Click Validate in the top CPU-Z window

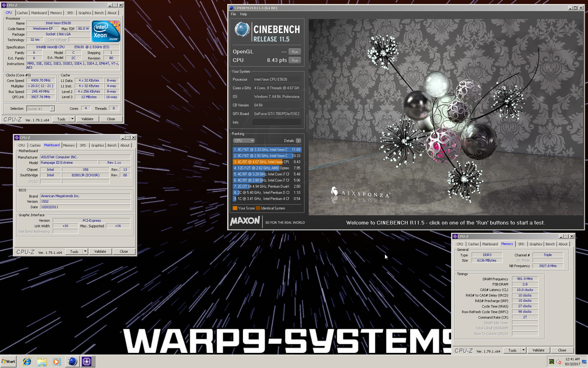[x=87, y=119]
